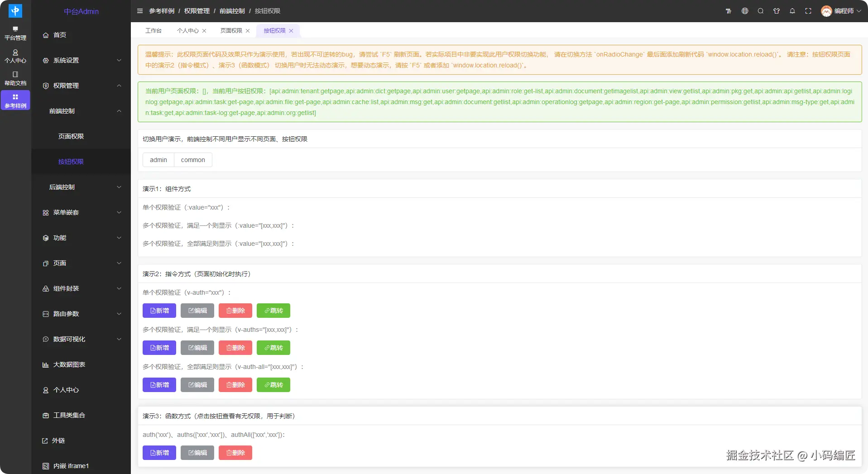Expand the 路由参数 menu chevron

click(119, 314)
